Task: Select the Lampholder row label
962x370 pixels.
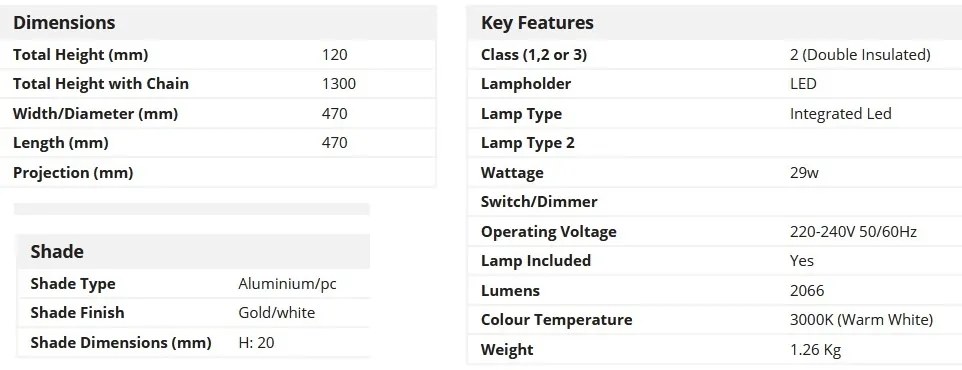Action: pyautogui.click(x=526, y=84)
